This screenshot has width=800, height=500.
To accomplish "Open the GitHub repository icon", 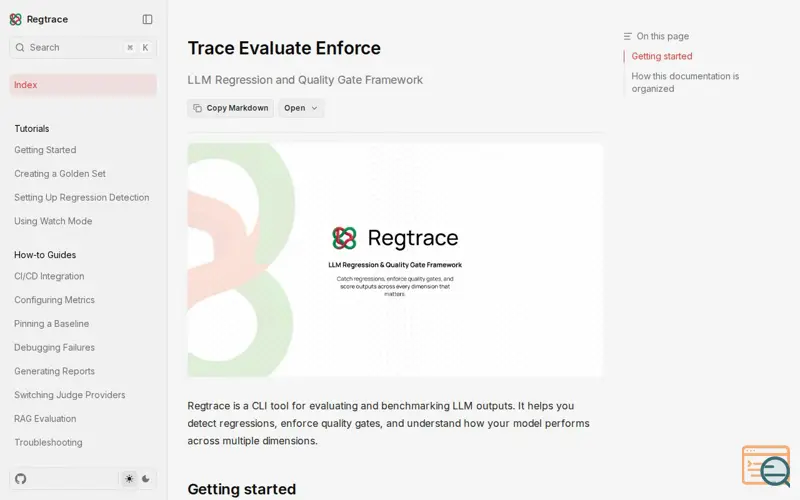I will pos(20,479).
